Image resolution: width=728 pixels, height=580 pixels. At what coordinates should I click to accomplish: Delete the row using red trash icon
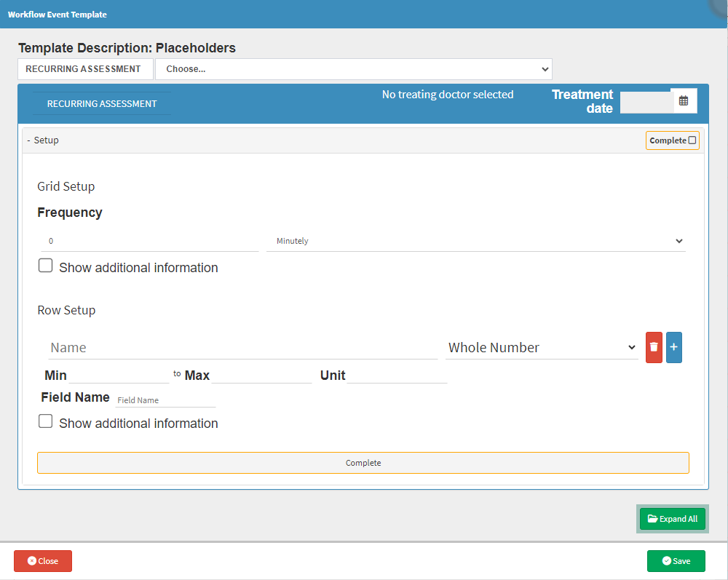click(x=654, y=348)
